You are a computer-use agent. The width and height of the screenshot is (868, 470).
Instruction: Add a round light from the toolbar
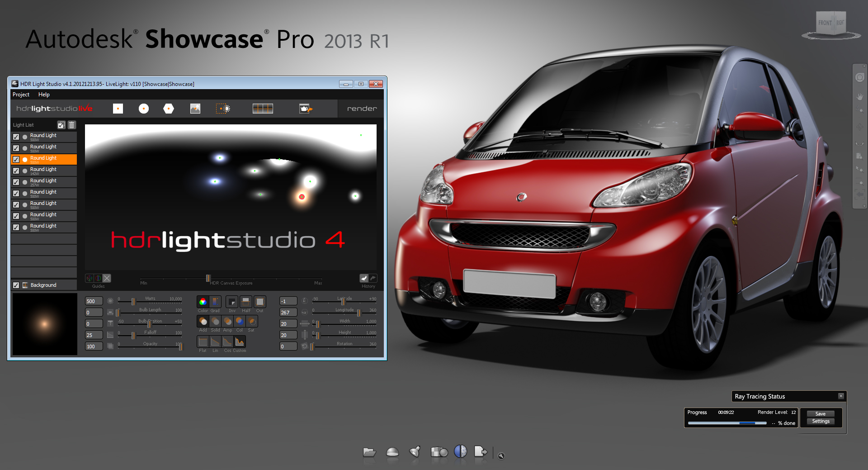pos(144,109)
